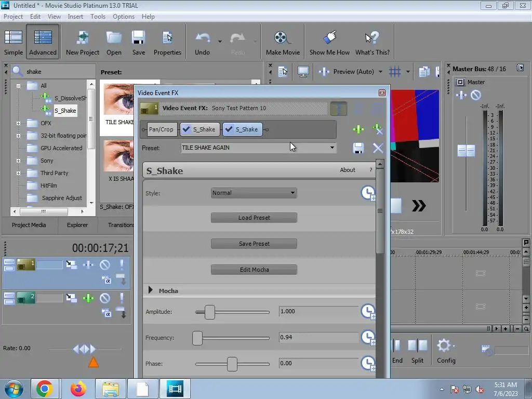Toggle Master Bus mute icon

pyautogui.click(x=476, y=96)
